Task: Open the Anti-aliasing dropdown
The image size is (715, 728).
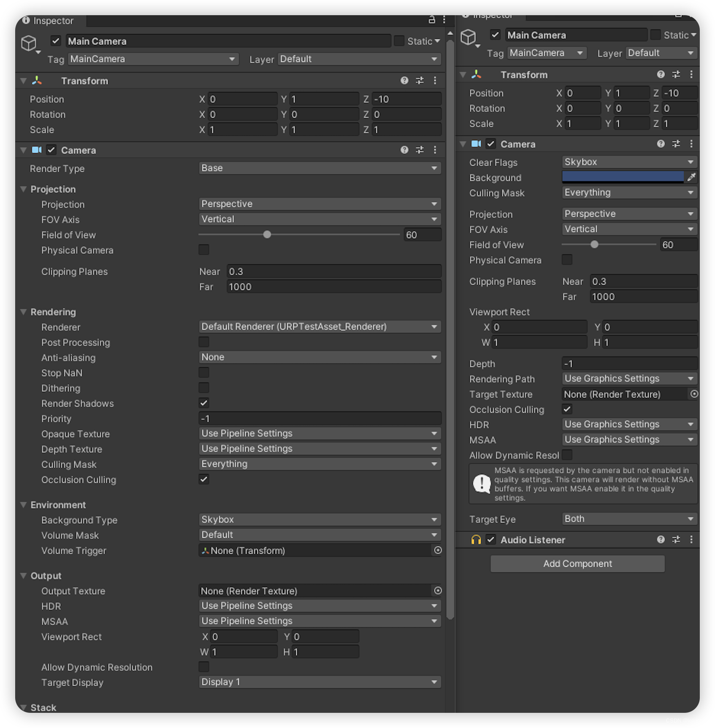Action: point(319,357)
